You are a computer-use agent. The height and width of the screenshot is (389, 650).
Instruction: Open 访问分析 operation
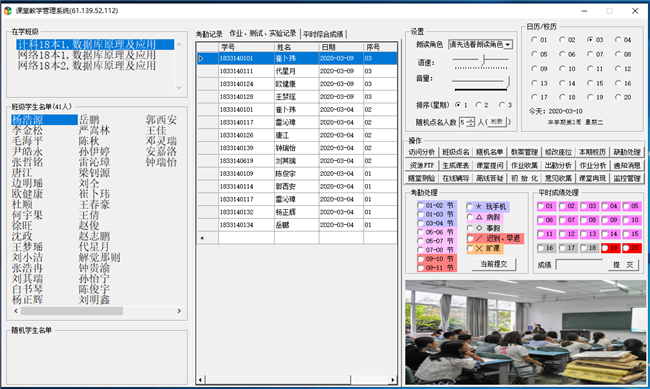(x=422, y=152)
